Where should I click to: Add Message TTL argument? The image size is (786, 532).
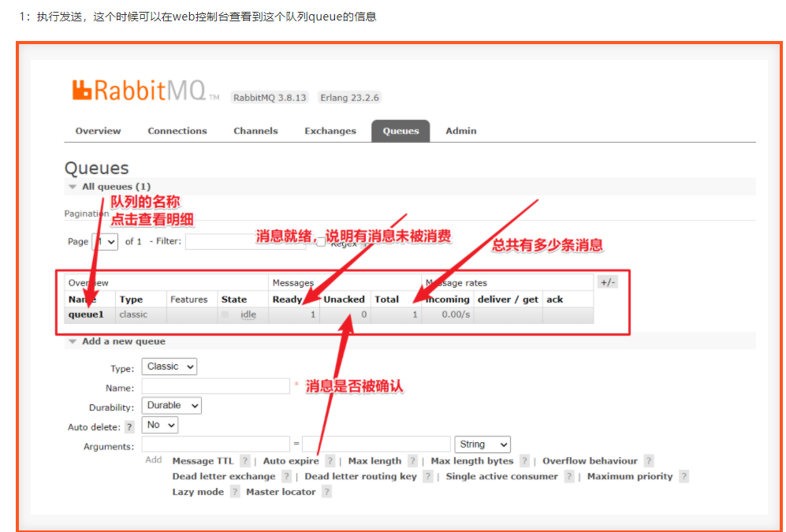tap(203, 461)
